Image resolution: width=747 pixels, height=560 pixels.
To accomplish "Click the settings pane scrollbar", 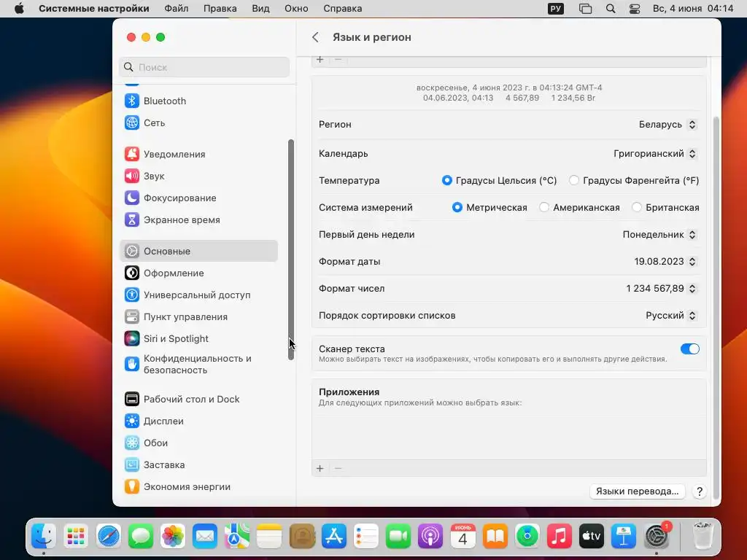I will [x=716, y=308].
